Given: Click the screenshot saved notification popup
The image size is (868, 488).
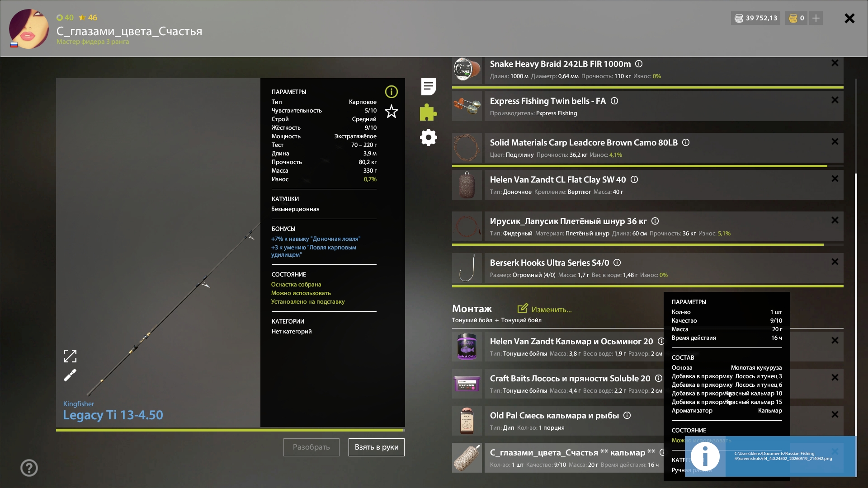Looking at the screenshot, I should click(x=770, y=456).
